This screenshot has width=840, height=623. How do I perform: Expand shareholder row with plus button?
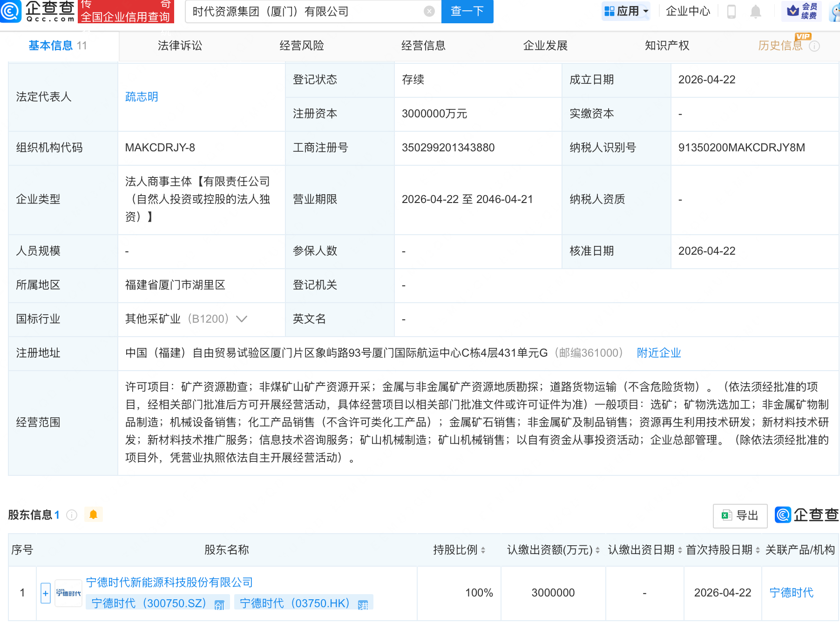[x=46, y=593]
